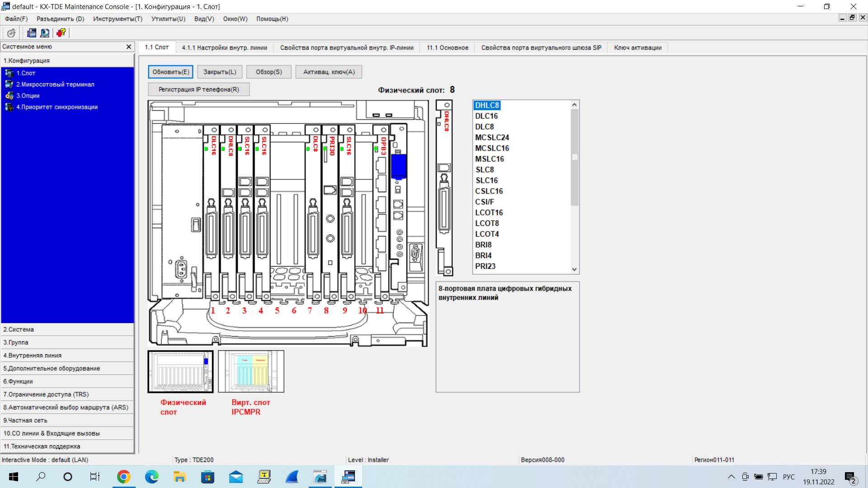The width and height of the screenshot is (868, 488).
Task: Open the Разъединить (D) menu
Action: point(60,19)
